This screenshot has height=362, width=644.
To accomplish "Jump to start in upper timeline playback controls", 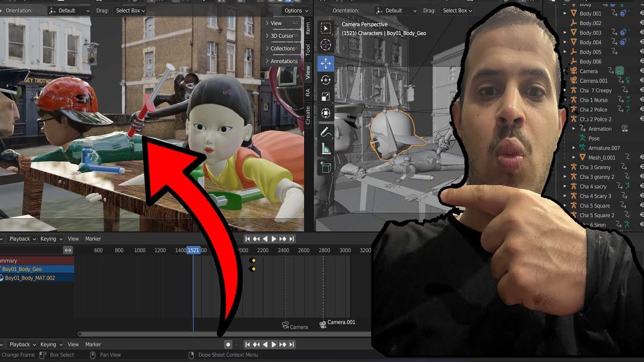I will (248, 239).
